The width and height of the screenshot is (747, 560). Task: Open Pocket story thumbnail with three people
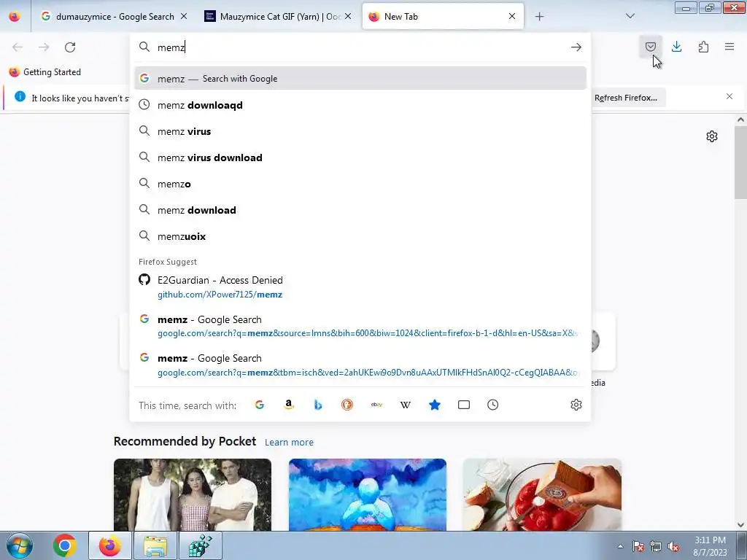tap(193, 495)
